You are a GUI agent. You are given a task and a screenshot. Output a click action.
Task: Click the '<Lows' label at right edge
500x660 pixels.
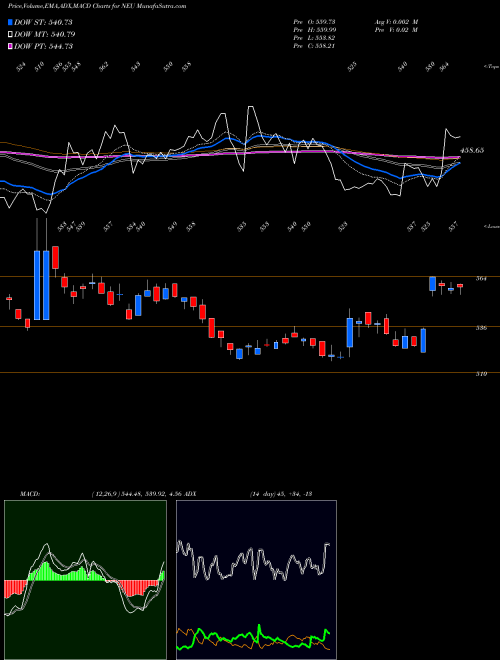pos(491,226)
